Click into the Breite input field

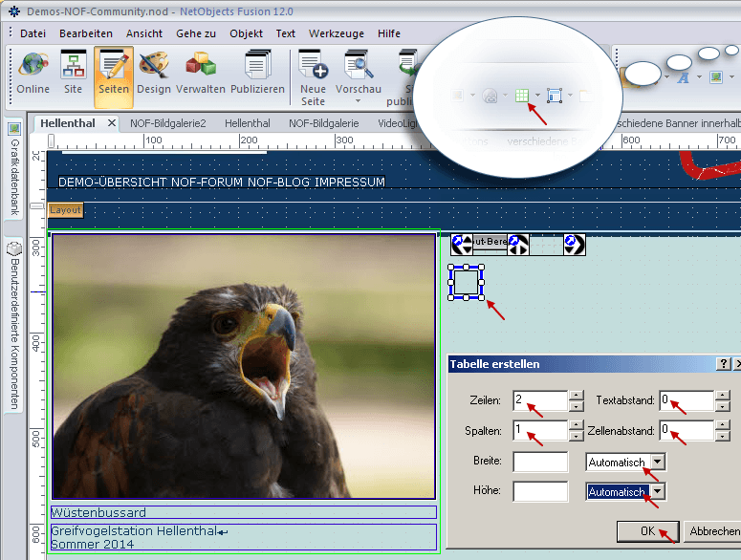(x=540, y=462)
